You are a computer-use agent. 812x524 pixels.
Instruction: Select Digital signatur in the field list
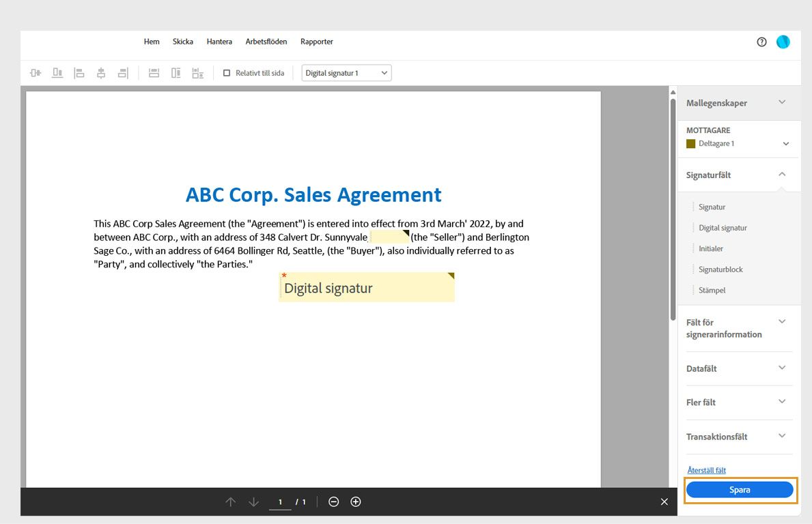(x=723, y=228)
